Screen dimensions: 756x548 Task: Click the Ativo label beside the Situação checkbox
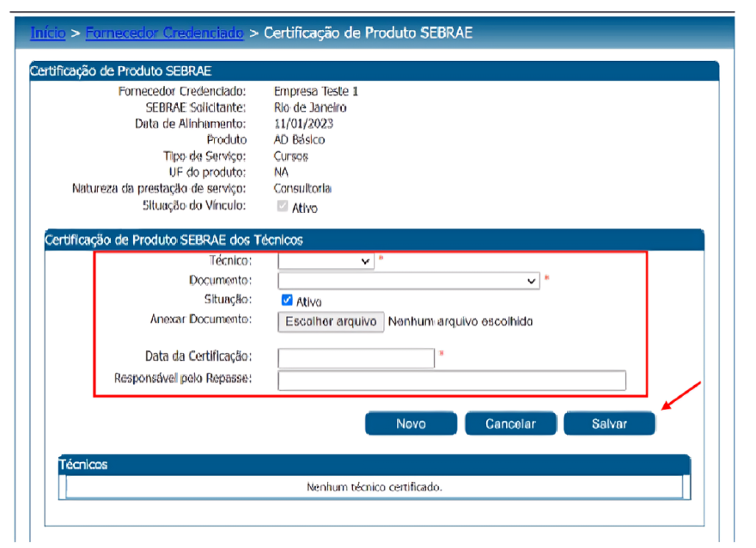tap(308, 302)
